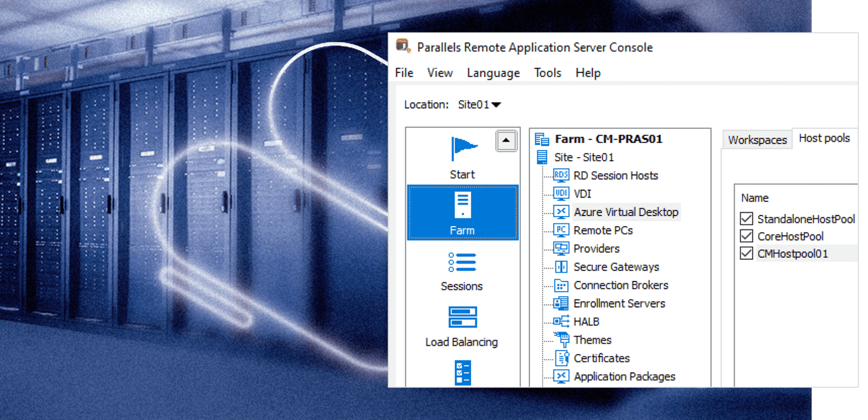
Task: Open the Language menu
Action: pos(493,73)
